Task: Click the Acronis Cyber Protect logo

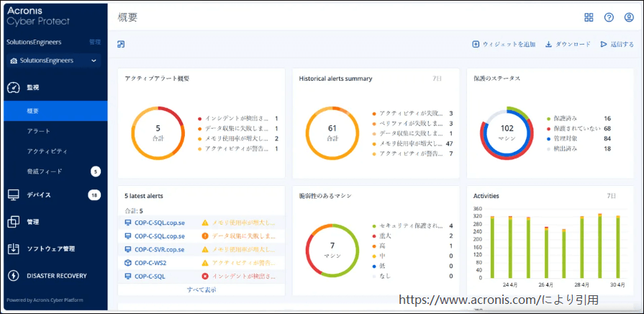Action: 38,16
